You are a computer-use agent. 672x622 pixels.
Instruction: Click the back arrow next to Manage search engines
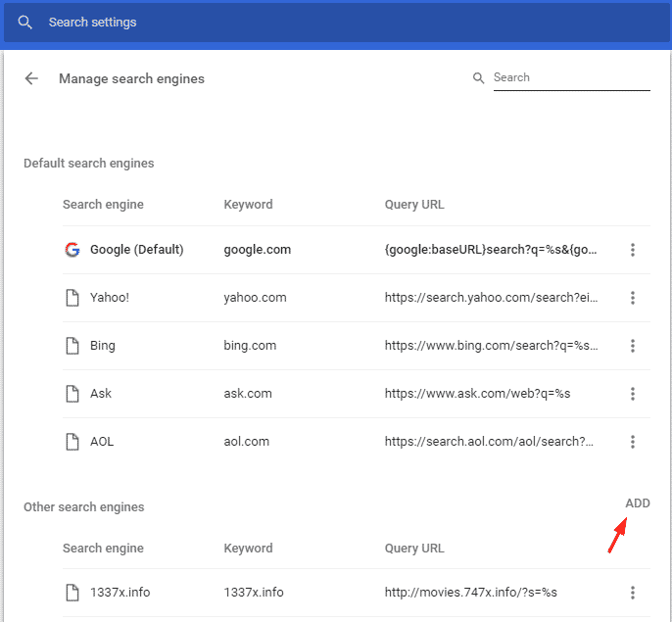click(x=31, y=78)
